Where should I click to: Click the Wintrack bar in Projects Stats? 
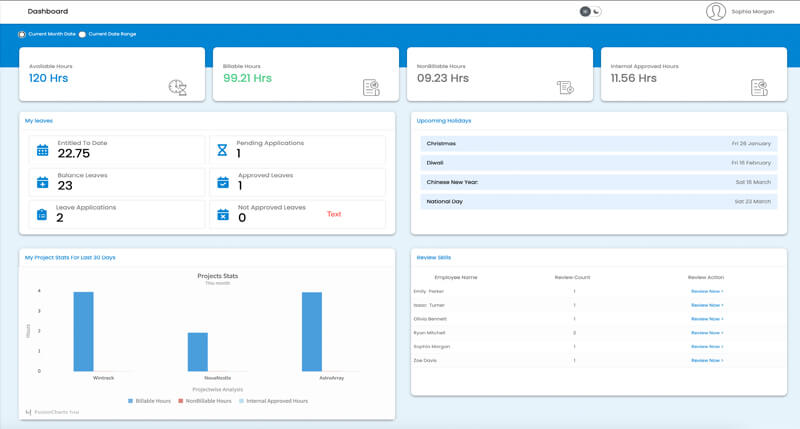(x=83, y=331)
